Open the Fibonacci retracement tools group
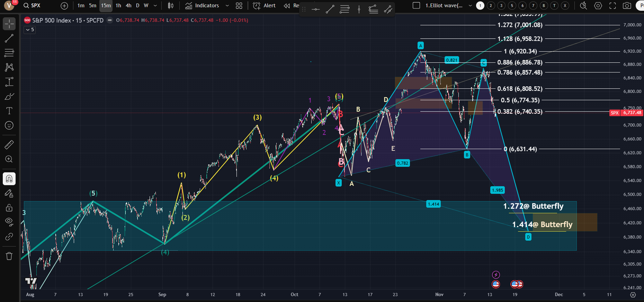Image resolution: width=644 pixels, height=302 pixels. 9,53
